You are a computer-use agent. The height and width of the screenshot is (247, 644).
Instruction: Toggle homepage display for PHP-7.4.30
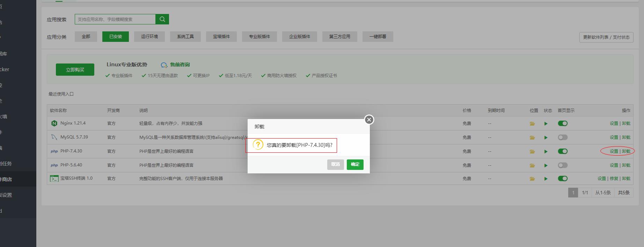click(563, 151)
